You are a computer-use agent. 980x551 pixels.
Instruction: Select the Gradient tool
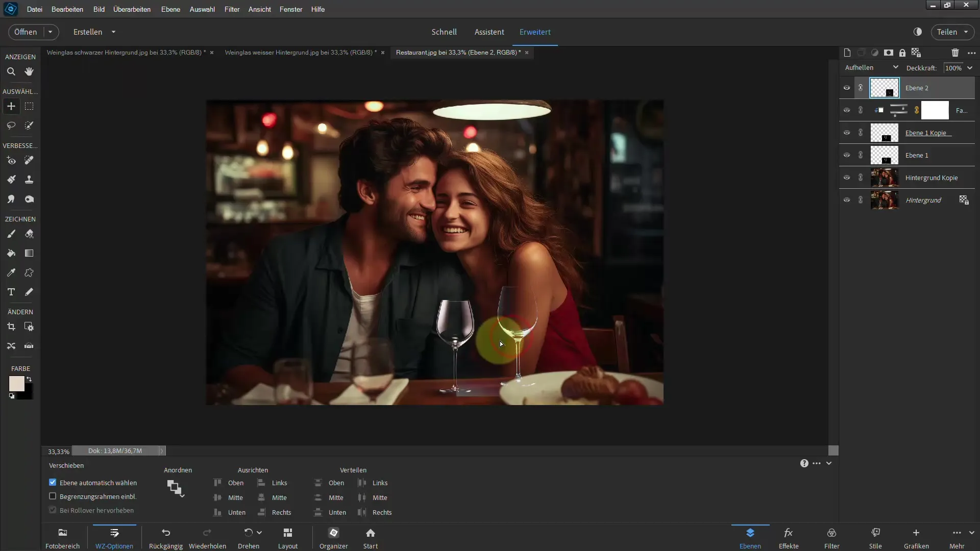click(x=29, y=253)
